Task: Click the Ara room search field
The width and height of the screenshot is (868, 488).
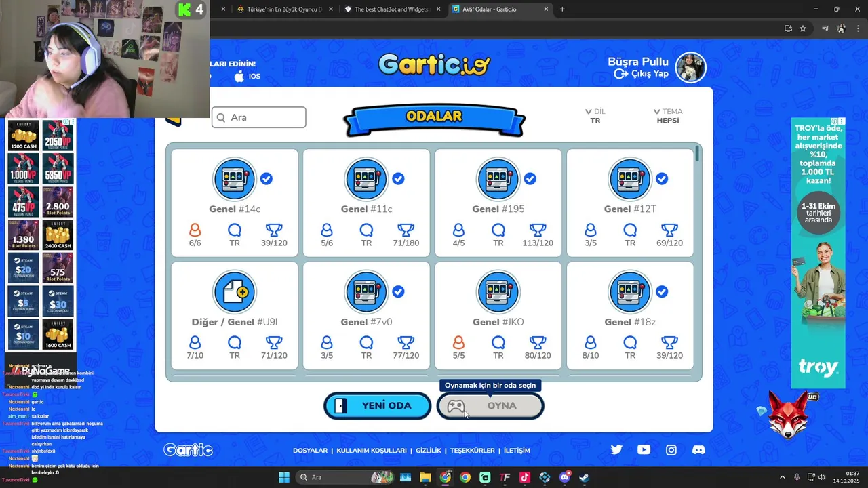Action: click(258, 117)
